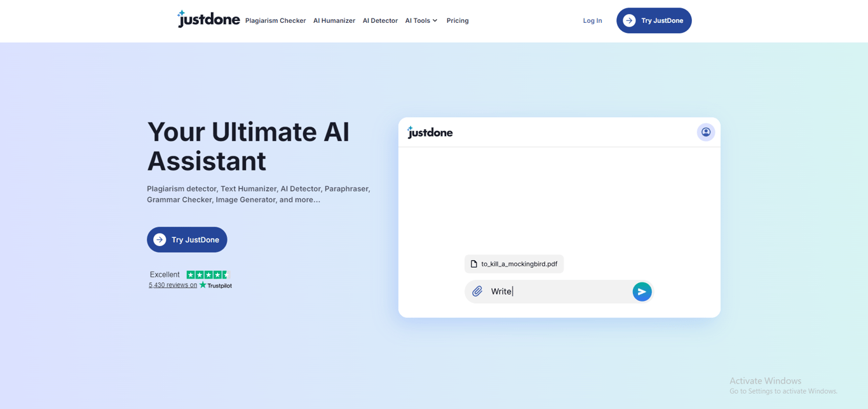Go to the AI Detector page
This screenshot has height=409, width=868.
click(x=380, y=20)
